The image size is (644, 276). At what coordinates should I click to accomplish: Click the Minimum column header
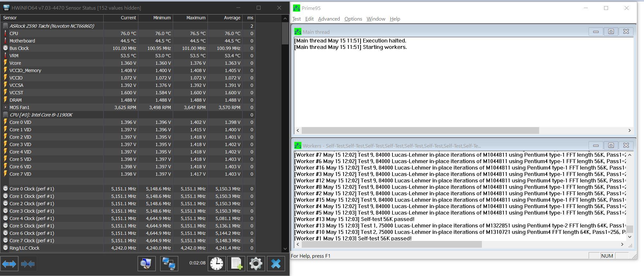156,18
